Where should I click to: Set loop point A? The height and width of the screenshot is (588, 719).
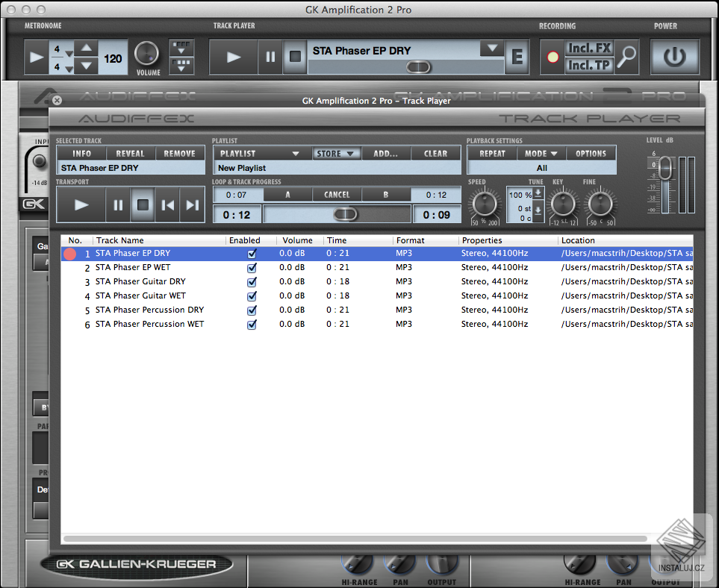[x=288, y=195]
